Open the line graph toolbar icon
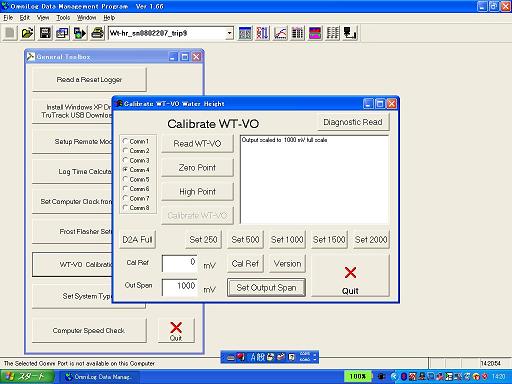This screenshot has width=512, height=384. [x=280, y=33]
